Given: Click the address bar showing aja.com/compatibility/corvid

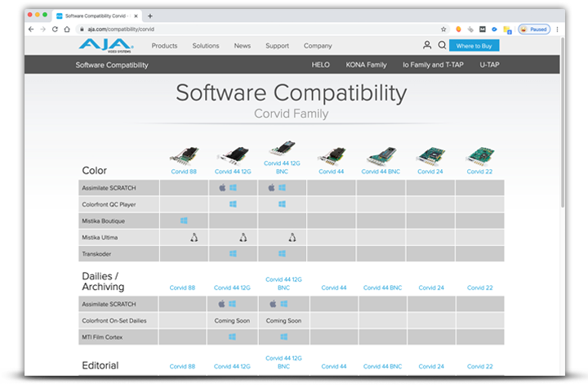Looking at the screenshot, I should click(x=245, y=29).
